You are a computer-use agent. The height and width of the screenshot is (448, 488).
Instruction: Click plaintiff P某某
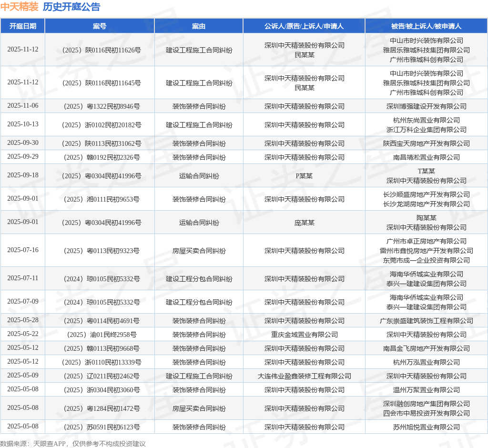coord(304,176)
